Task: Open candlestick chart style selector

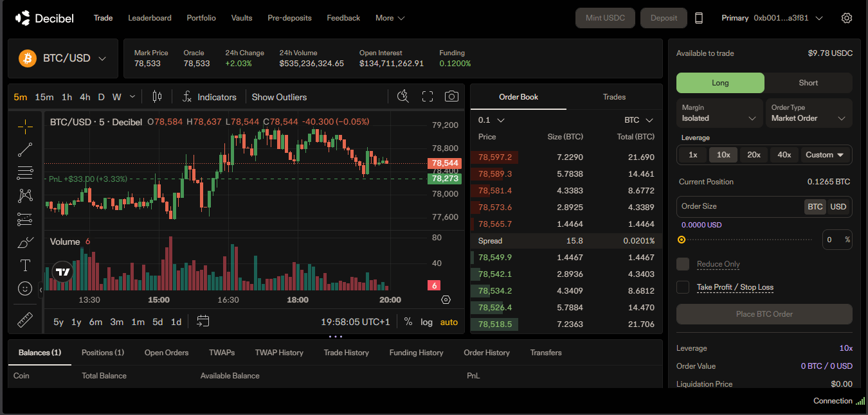Action: tap(157, 97)
